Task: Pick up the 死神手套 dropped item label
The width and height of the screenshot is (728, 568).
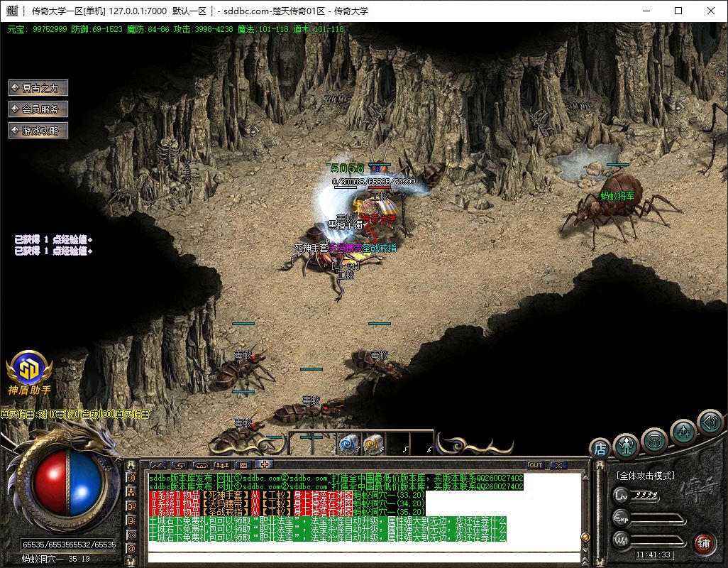Action: pyautogui.click(x=311, y=248)
